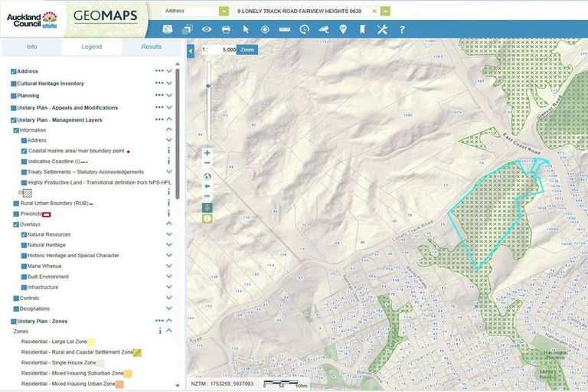
Task: Click the Zoom button beside scale
Action: [247, 49]
